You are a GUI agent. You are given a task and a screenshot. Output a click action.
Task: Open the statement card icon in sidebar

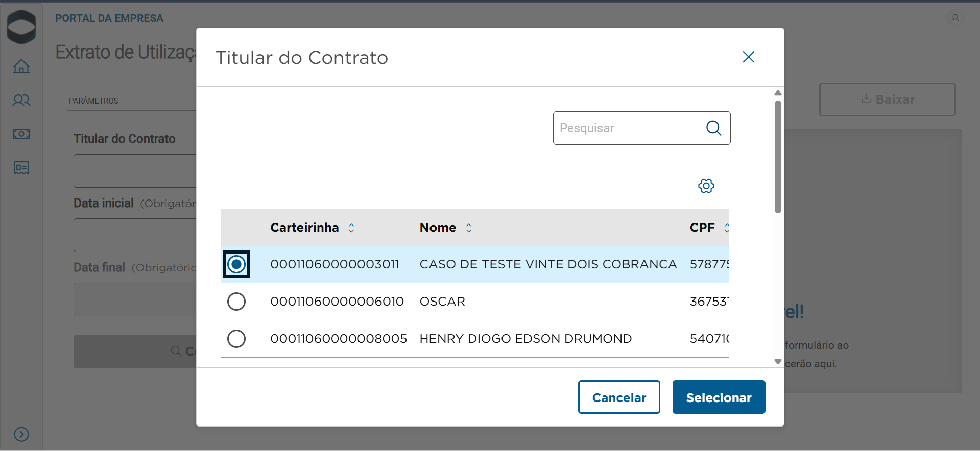tap(21, 168)
